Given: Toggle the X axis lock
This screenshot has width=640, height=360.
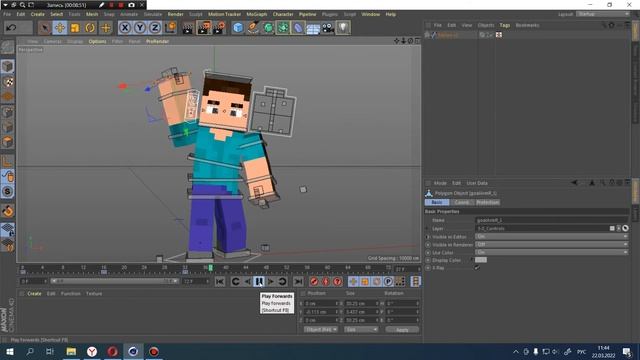Looking at the screenshot, I should point(125,28).
